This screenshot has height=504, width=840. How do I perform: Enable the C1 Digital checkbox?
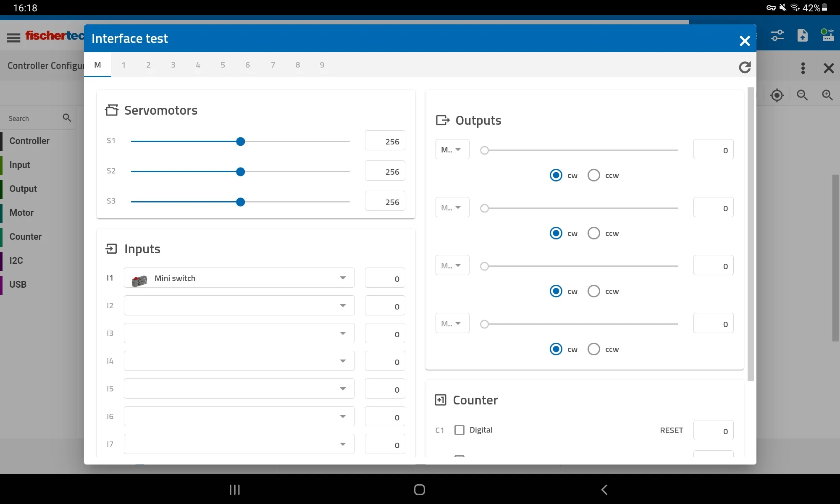pyautogui.click(x=459, y=430)
